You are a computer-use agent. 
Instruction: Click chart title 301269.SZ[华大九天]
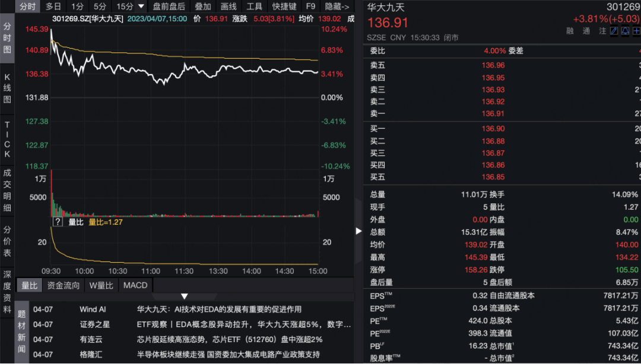coord(87,19)
